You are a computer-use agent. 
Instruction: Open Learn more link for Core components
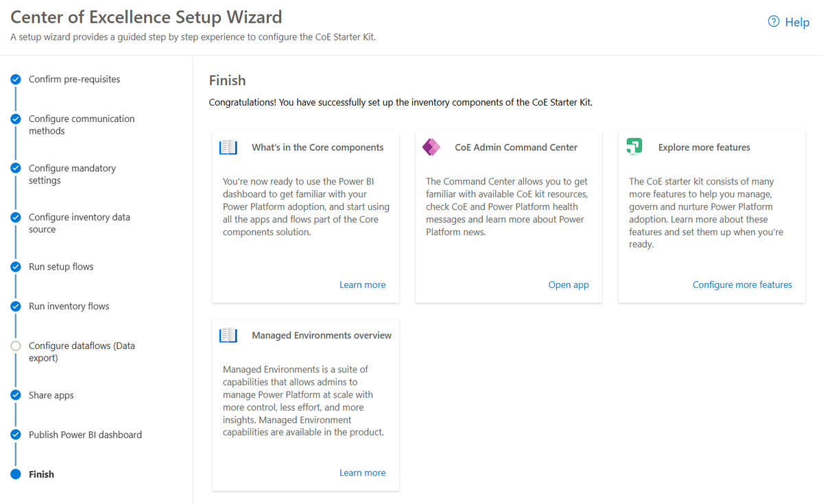pyautogui.click(x=362, y=285)
